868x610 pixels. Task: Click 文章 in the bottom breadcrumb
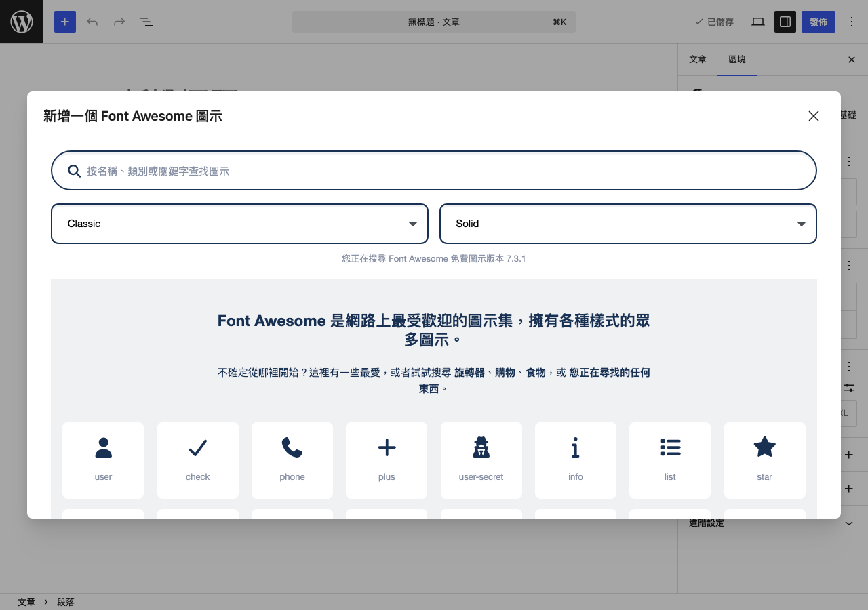(26, 602)
